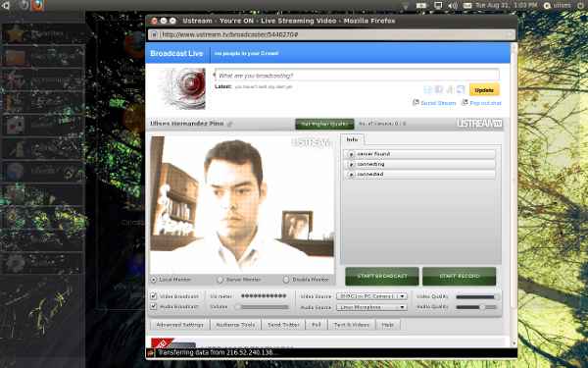Open the Graphics category in launcher
This screenshot has width=588, height=368.
(43, 148)
